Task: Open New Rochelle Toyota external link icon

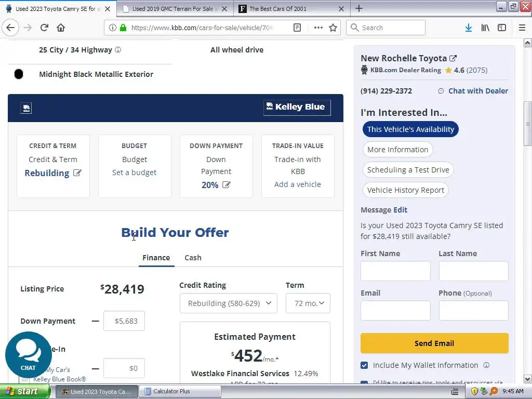Action: [453, 58]
